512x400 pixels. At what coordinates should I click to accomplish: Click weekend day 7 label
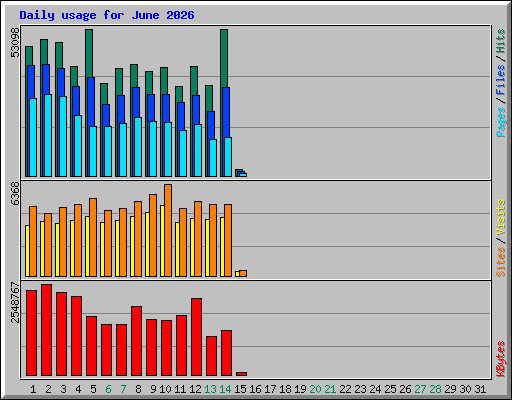[123, 389]
